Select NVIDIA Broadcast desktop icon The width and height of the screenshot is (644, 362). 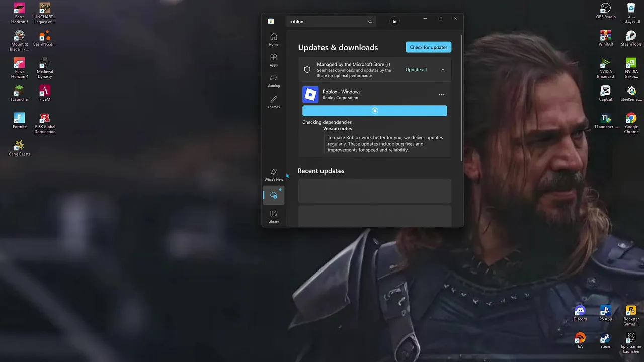point(606,68)
